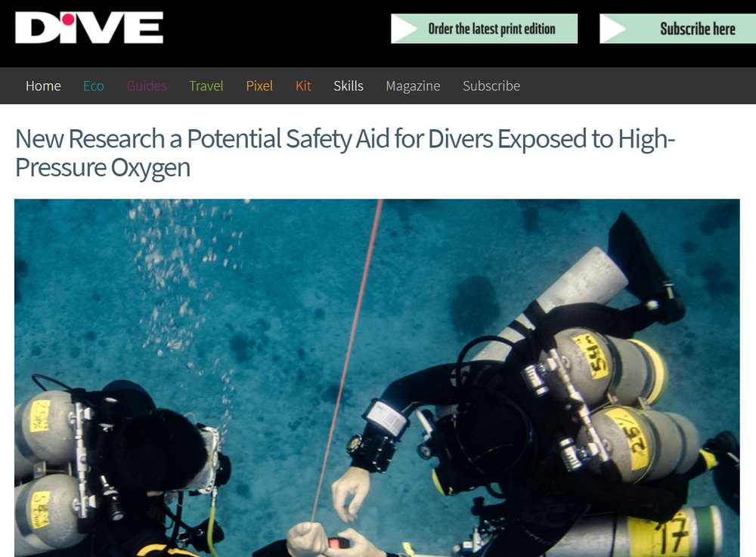Click the divers article hero image
Viewport: 756px width, 557px height.
point(377,378)
